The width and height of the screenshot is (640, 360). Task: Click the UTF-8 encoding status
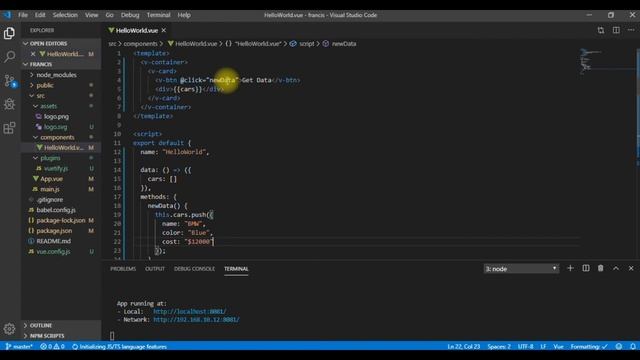click(525, 347)
